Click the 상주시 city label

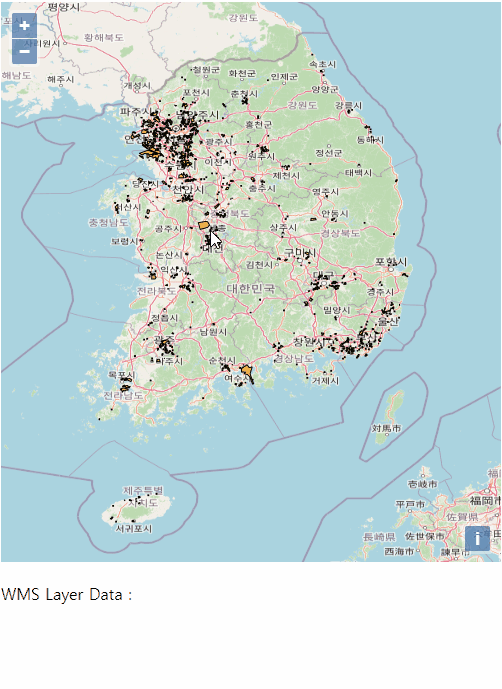click(284, 227)
